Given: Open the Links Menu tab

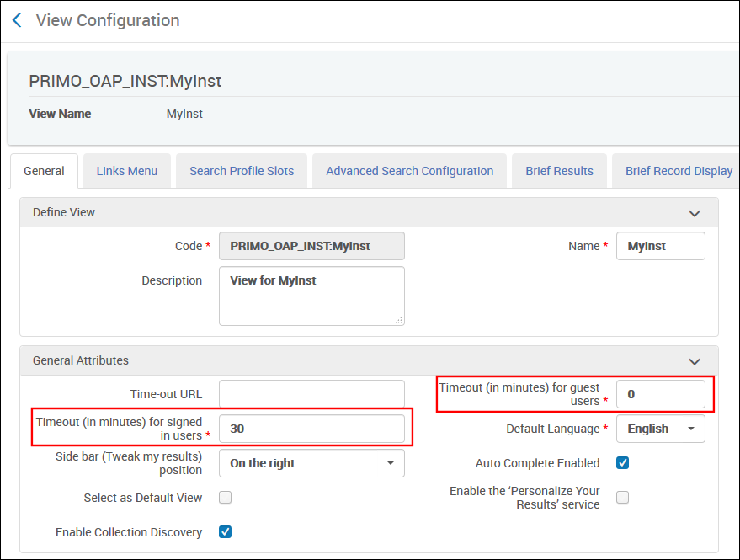Looking at the screenshot, I should pyautogui.click(x=127, y=171).
